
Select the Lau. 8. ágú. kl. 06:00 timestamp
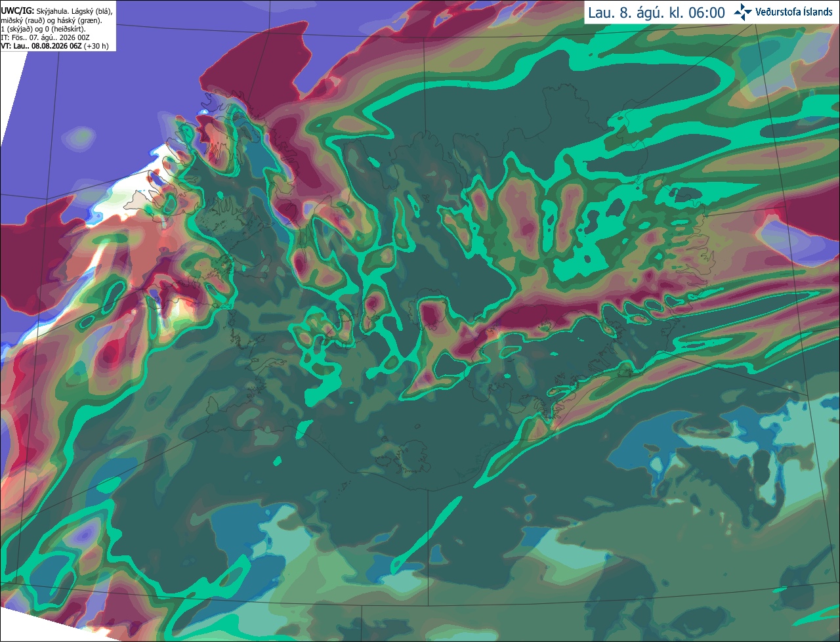click(656, 12)
